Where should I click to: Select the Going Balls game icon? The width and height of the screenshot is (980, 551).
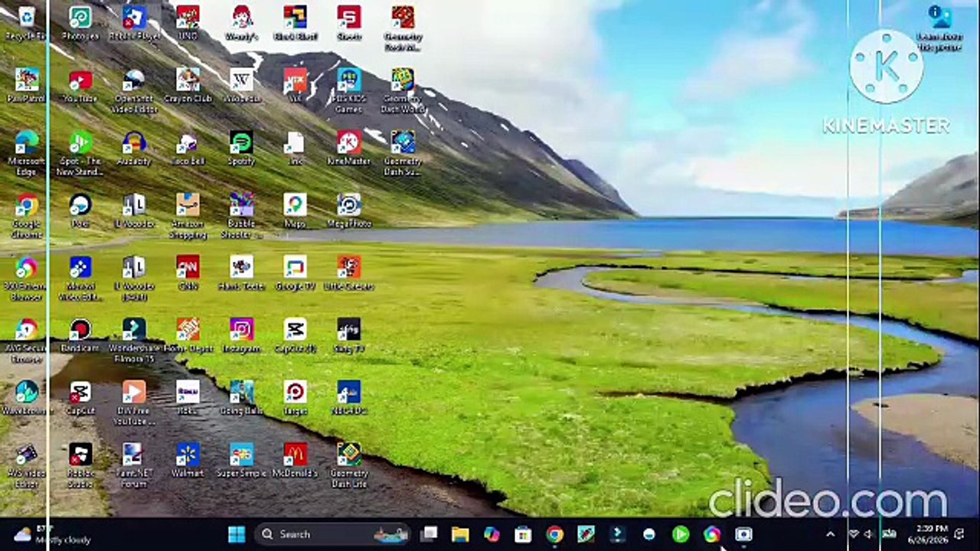tap(241, 397)
